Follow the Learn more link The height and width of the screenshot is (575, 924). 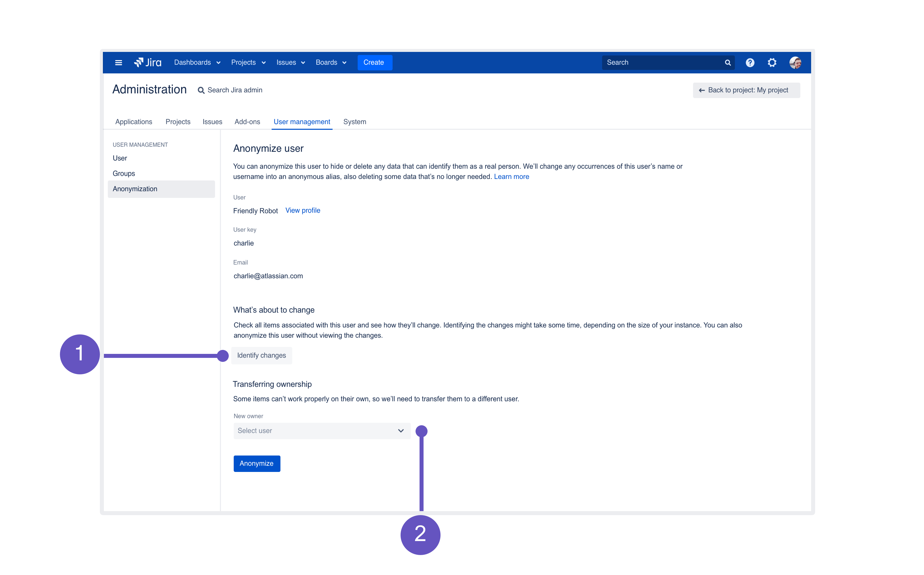(511, 177)
